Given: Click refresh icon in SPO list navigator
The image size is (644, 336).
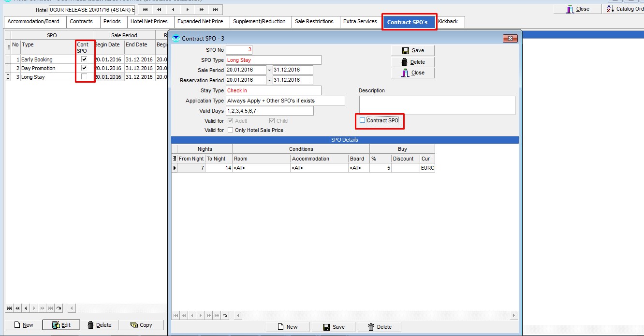Looking at the screenshot, I should point(59,308).
